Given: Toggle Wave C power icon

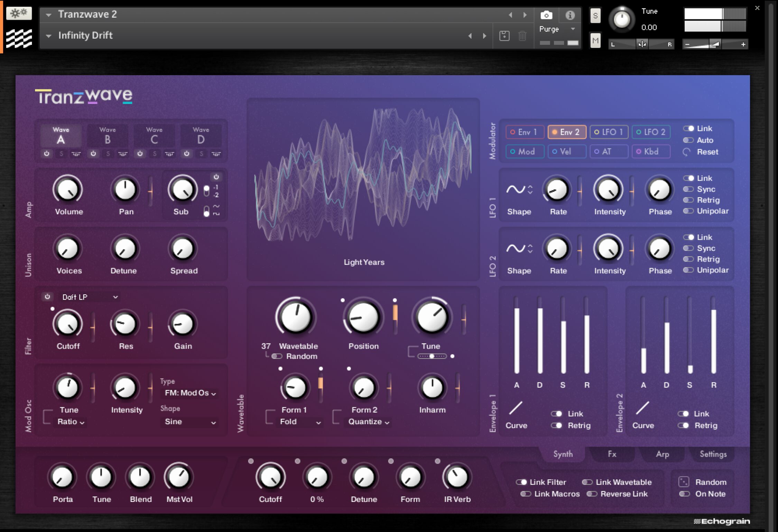Looking at the screenshot, I should 140,153.
